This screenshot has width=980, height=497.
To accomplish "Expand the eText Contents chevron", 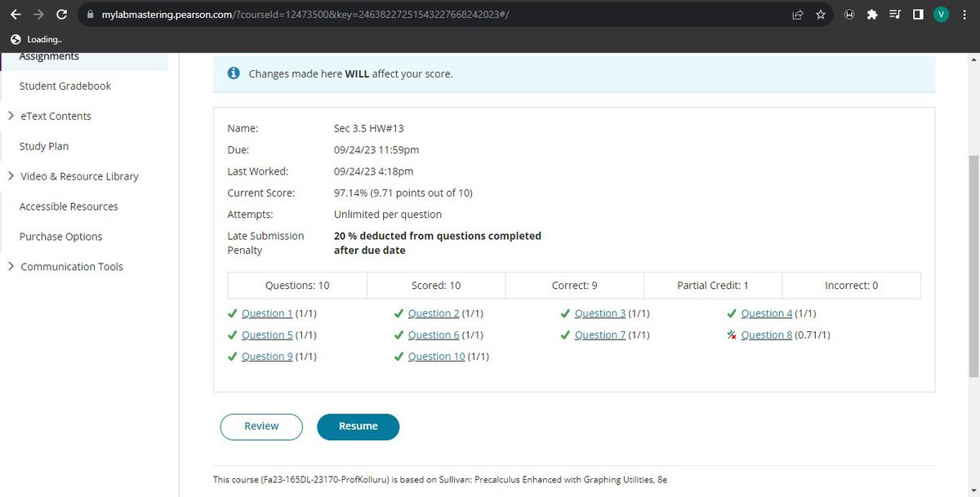I will pos(11,116).
